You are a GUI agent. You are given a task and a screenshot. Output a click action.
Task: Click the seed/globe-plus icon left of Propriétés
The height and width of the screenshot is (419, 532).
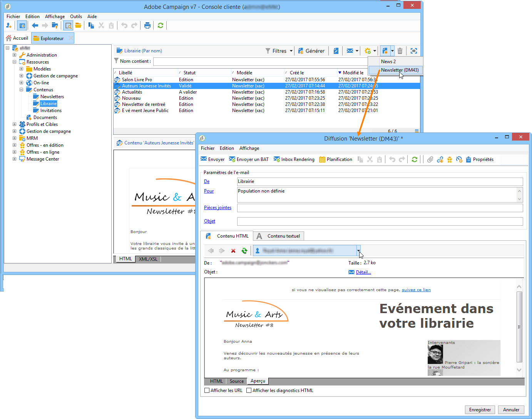(x=459, y=159)
